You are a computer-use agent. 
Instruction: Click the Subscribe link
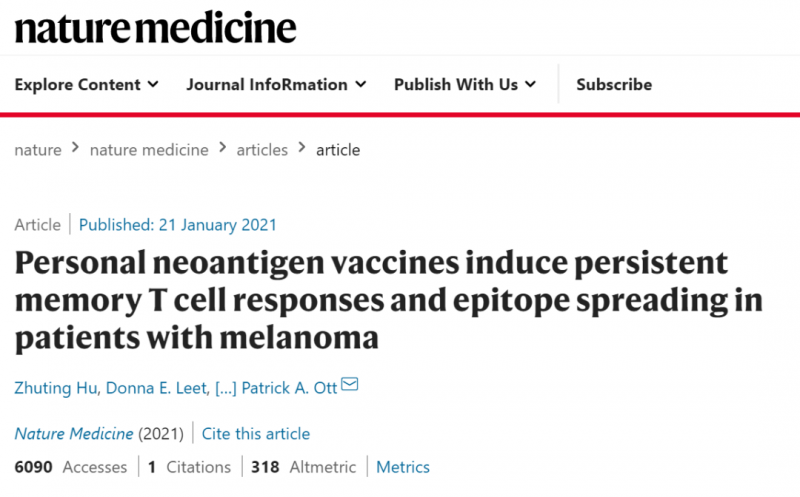(614, 84)
